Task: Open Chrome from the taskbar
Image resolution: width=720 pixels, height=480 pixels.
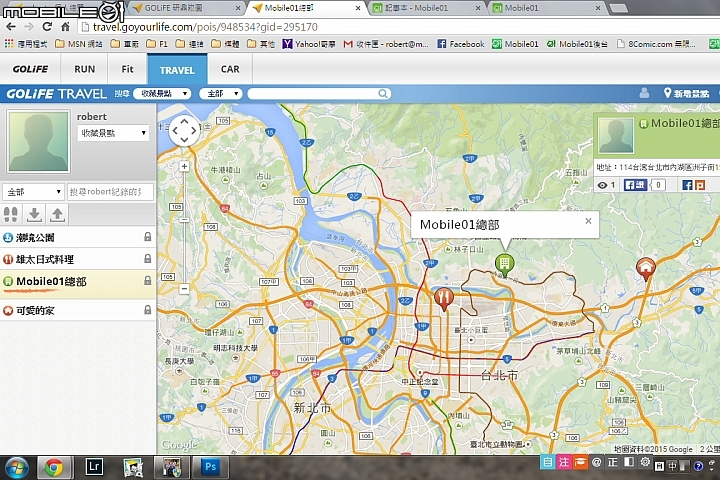Action: tap(54, 468)
